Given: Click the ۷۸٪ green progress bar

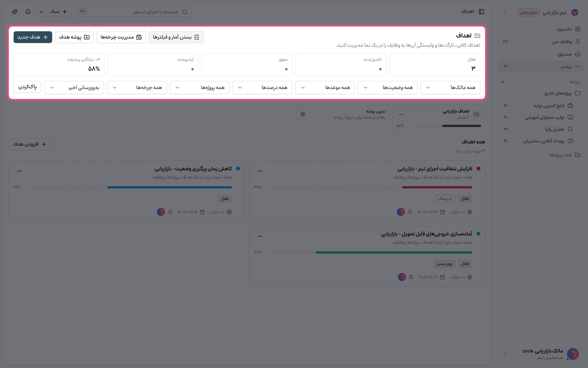Looking at the screenshot, I should click(394, 252).
